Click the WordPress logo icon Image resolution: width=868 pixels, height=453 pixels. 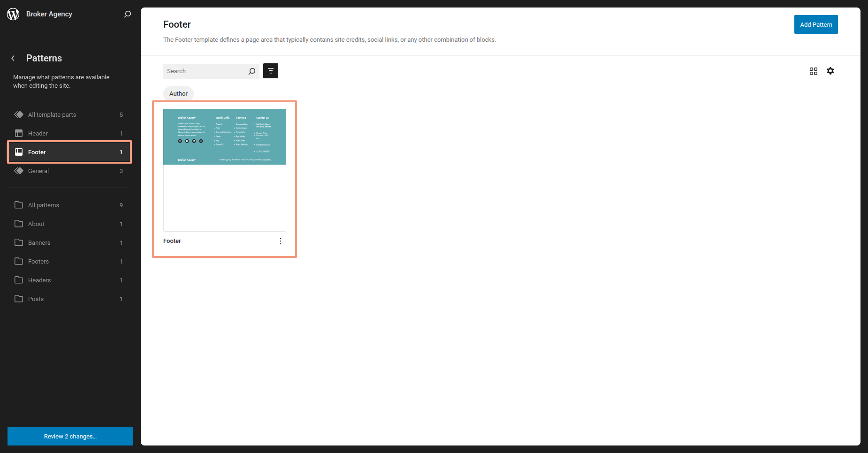click(x=13, y=14)
